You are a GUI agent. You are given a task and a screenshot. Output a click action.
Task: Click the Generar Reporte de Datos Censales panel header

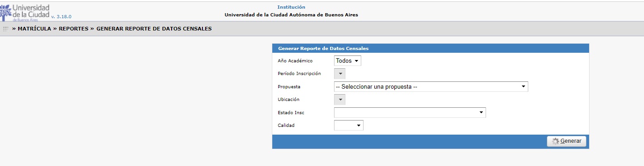[x=430, y=48]
